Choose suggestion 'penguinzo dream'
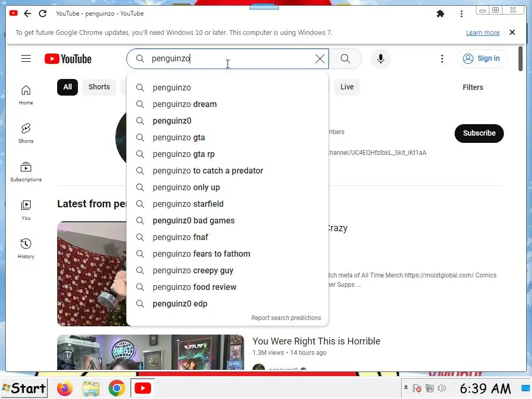Image resolution: width=532 pixels, height=399 pixels. click(228, 104)
